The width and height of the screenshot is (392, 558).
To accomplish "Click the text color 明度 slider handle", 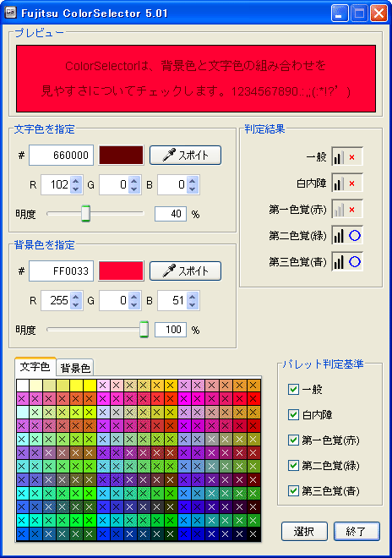I will [x=85, y=214].
